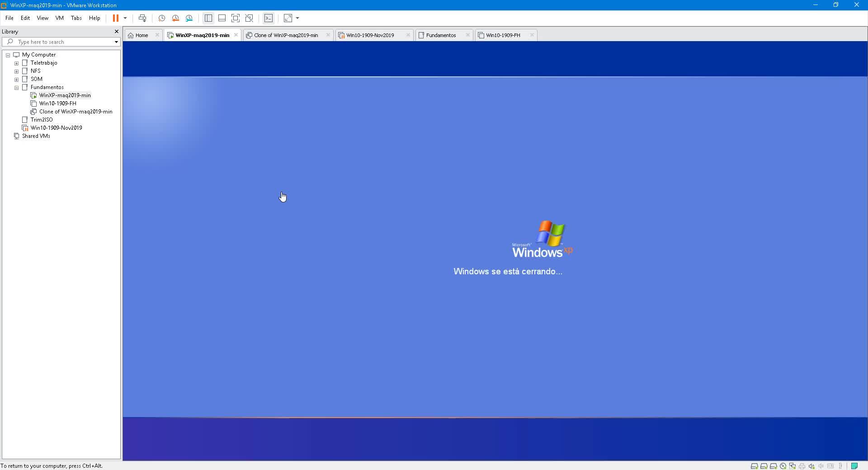
Task: Toggle the console view icon
Action: coord(269,18)
